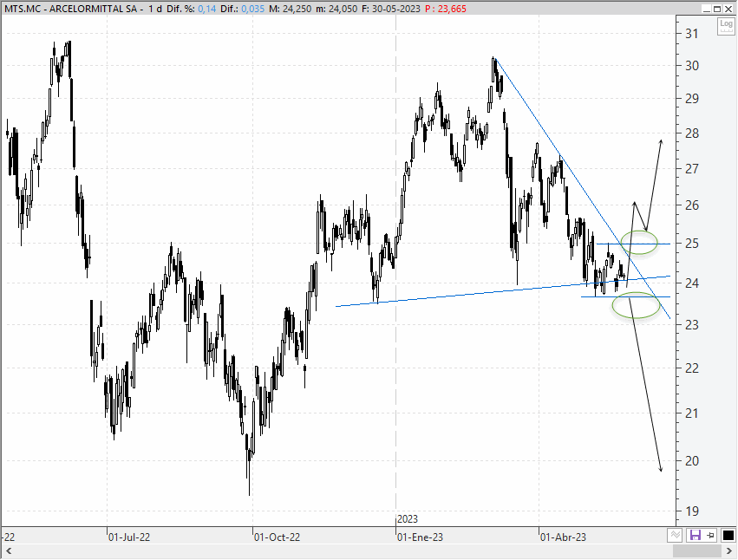Click the '01-Abr-23' date label
738x560 pixels.
(563, 537)
